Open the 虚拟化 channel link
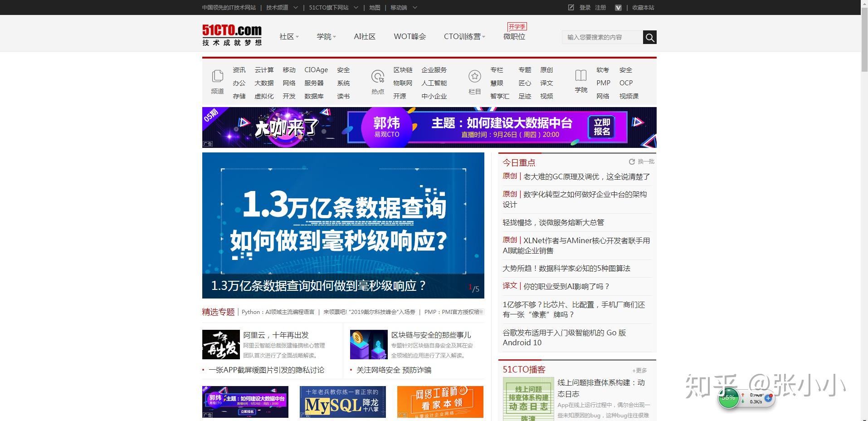The width and height of the screenshot is (868, 421). coord(264,96)
